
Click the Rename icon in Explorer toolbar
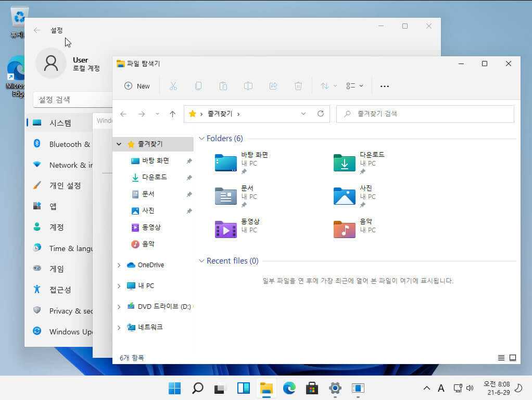[x=248, y=86]
